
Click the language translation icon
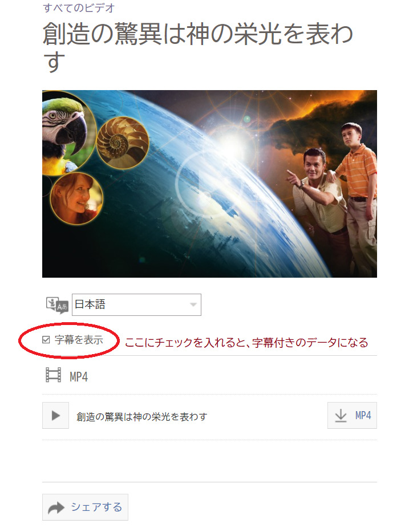coord(57,305)
